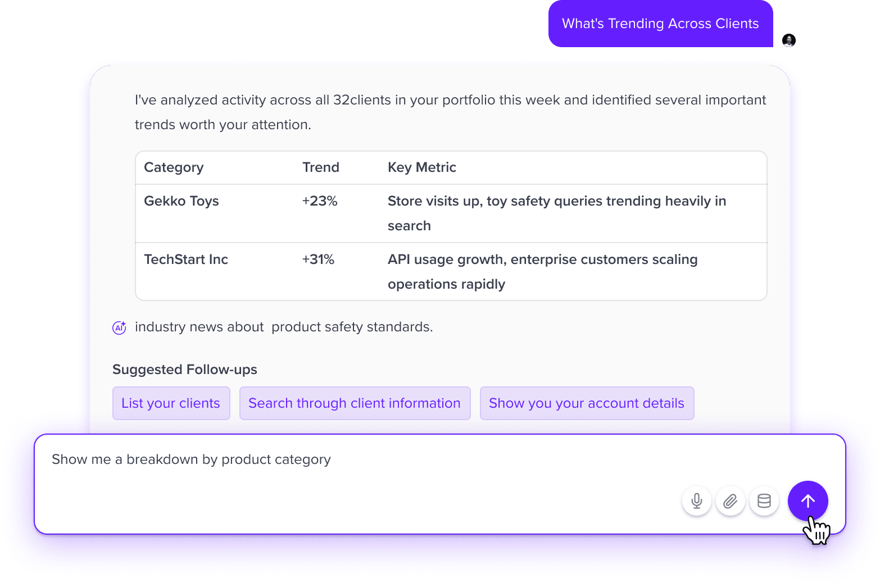
Task: Click the 'Suggested Follow-ups' heading
Action: coord(184,369)
